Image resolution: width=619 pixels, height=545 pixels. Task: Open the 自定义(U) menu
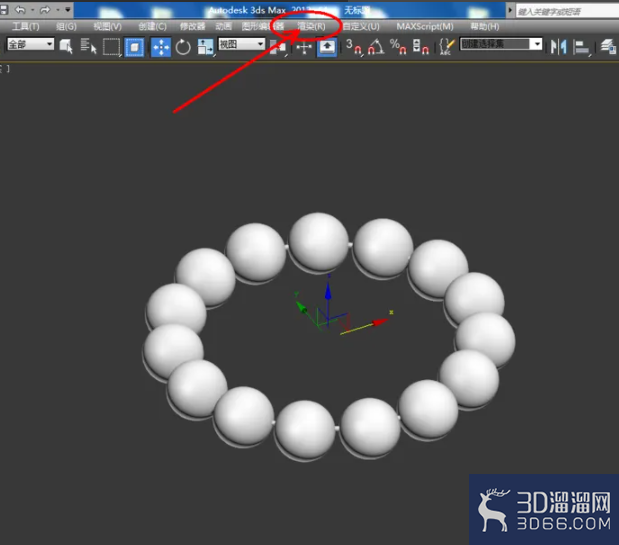click(361, 26)
